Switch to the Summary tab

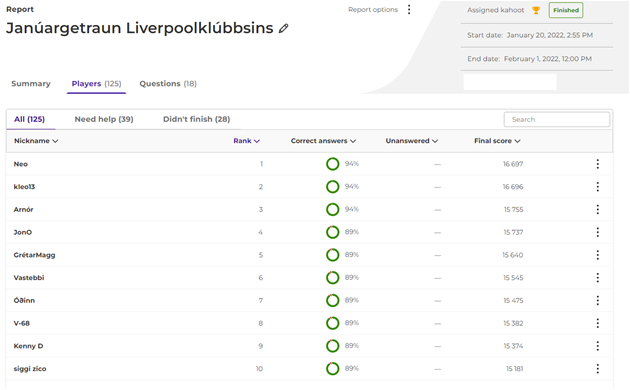(x=31, y=84)
